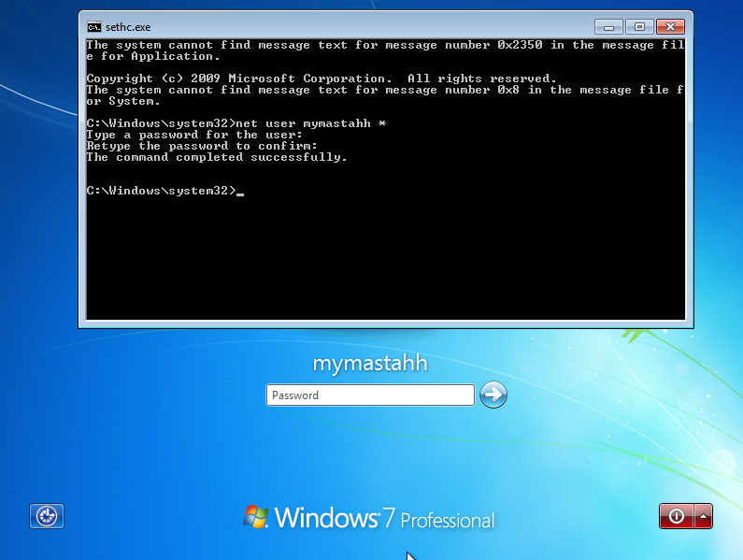Viewport: 743px width, 560px height.
Task: Maximize the sethc.exe window
Action: pyautogui.click(x=639, y=26)
